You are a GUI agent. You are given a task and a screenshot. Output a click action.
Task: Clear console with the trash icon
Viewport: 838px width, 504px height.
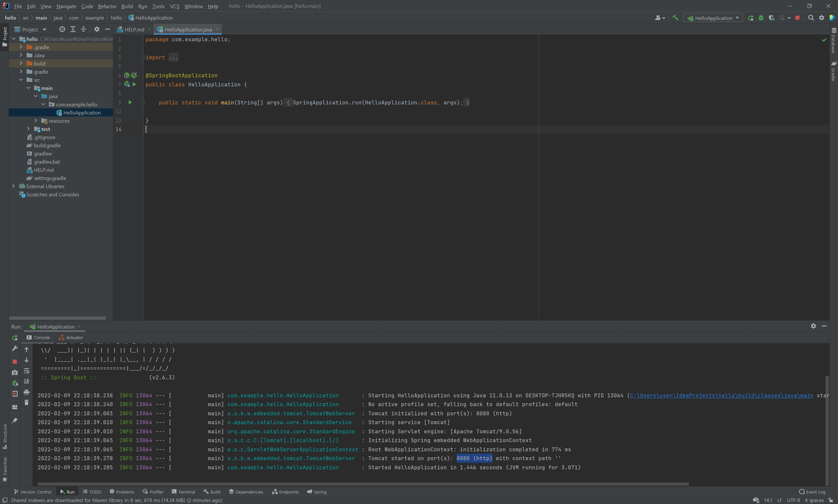[27, 403]
